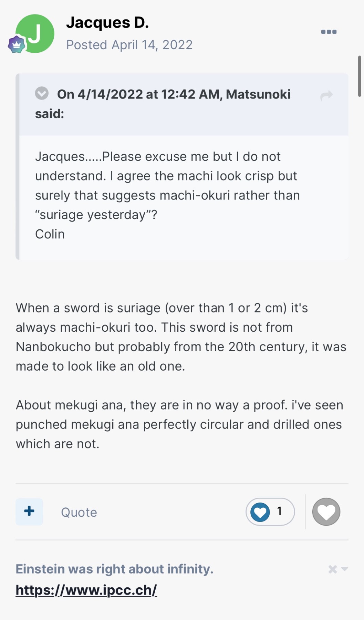Click the Matsunoki name in the quote header

tap(258, 94)
